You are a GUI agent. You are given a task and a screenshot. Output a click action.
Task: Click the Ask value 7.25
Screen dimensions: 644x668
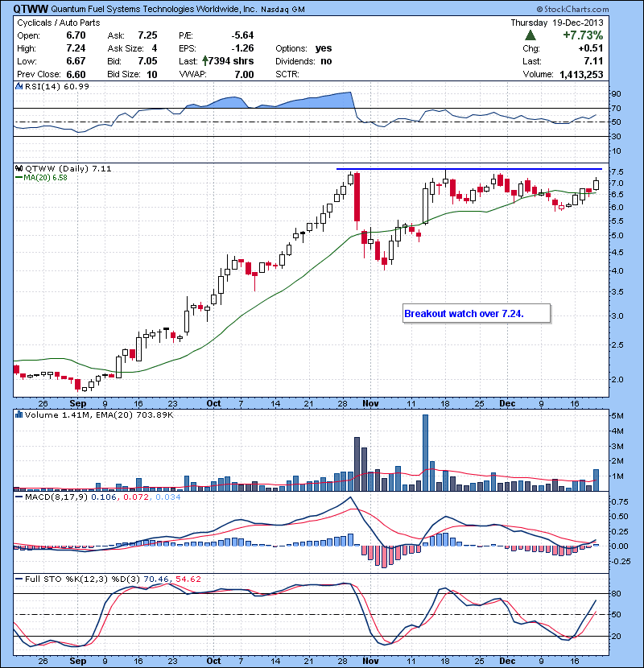click(x=147, y=35)
